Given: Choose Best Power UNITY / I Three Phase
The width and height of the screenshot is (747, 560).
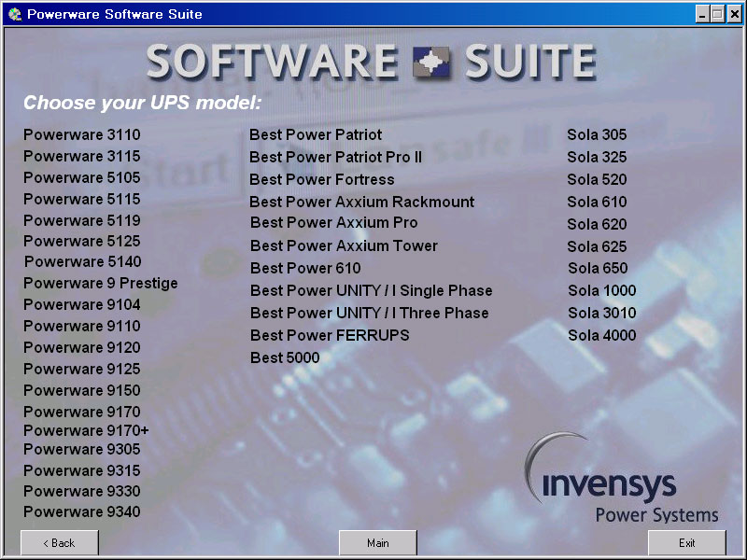Looking at the screenshot, I should point(369,313).
